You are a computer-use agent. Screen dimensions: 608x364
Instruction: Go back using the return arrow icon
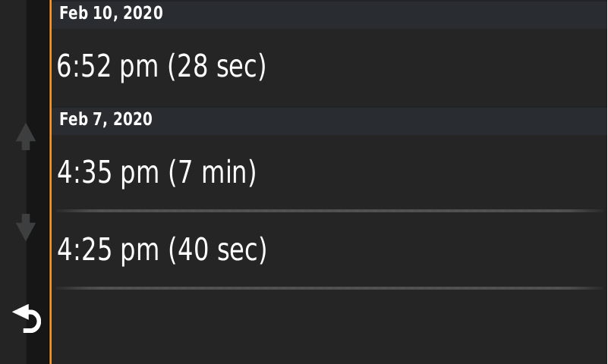[x=27, y=318]
